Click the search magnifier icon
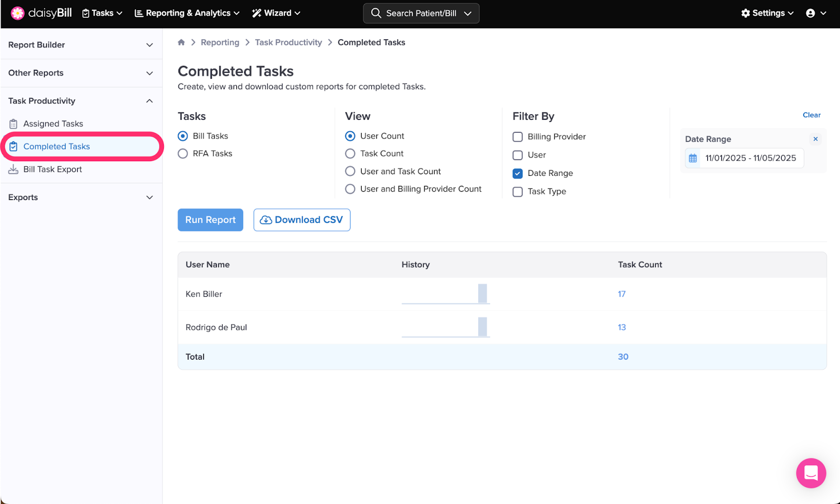 376,13
